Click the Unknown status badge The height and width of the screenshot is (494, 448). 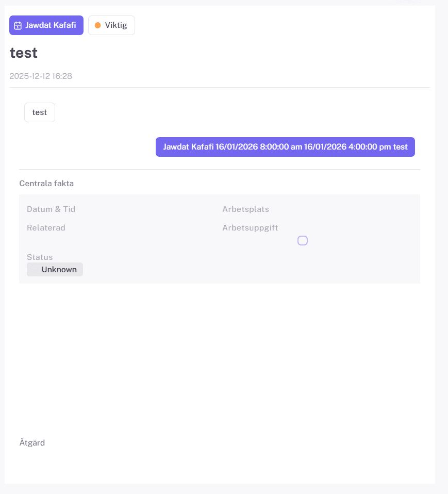[x=55, y=269]
